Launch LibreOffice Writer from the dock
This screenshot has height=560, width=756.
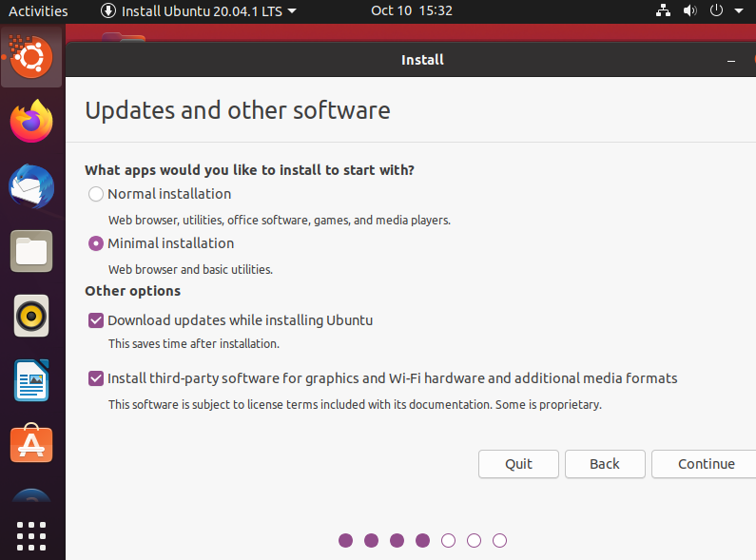pos(31,380)
